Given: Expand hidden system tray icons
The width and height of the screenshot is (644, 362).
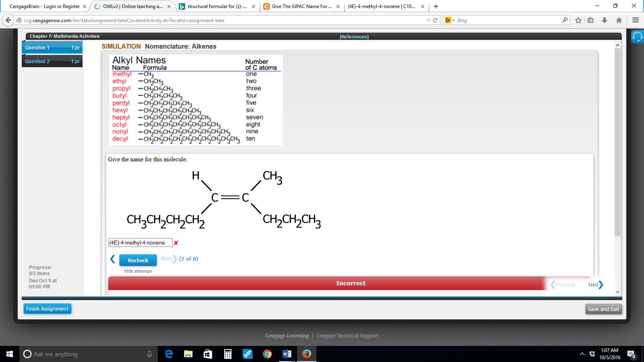Looking at the screenshot, I should (582, 354).
